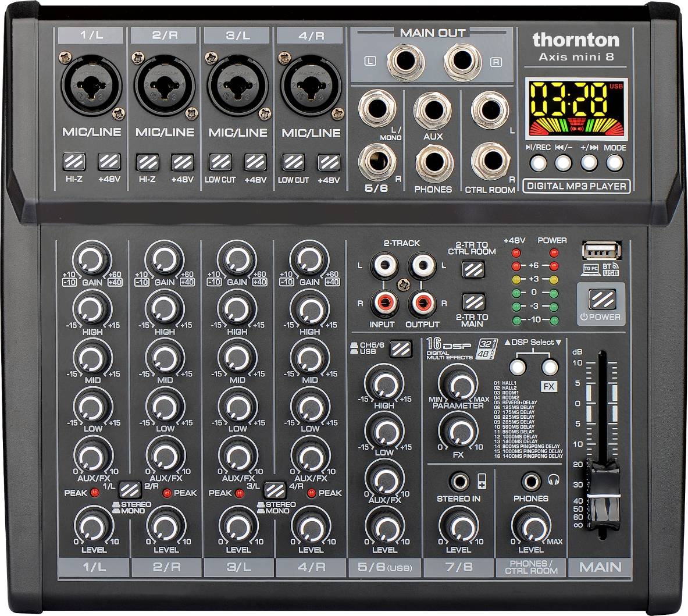The width and height of the screenshot is (688, 616).
Task: Click the LOW EQ knob on channel 1/L
Action: [92, 407]
